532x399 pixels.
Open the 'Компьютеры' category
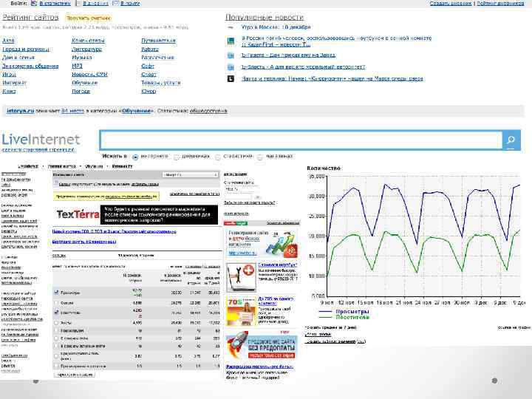[x=88, y=41]
